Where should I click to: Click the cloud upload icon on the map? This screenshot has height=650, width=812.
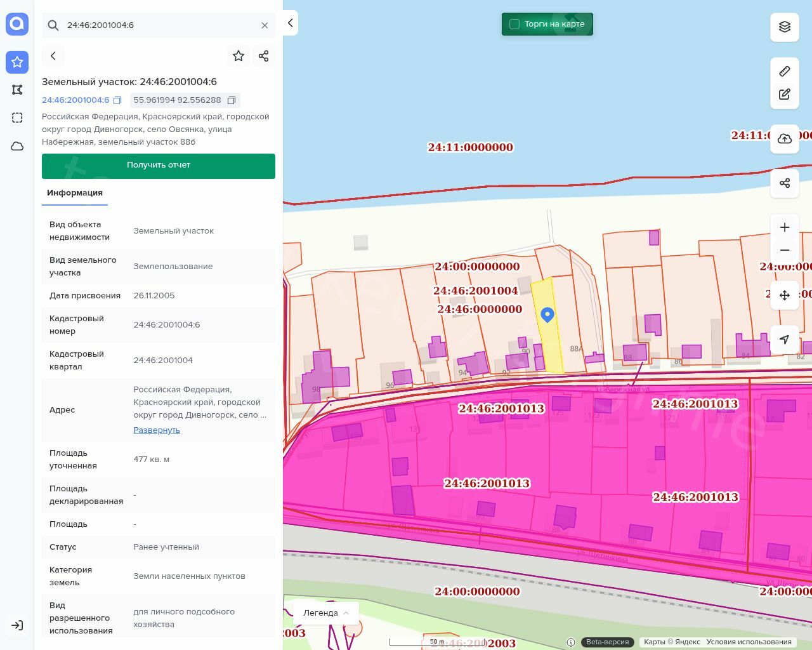coord(785,139)
